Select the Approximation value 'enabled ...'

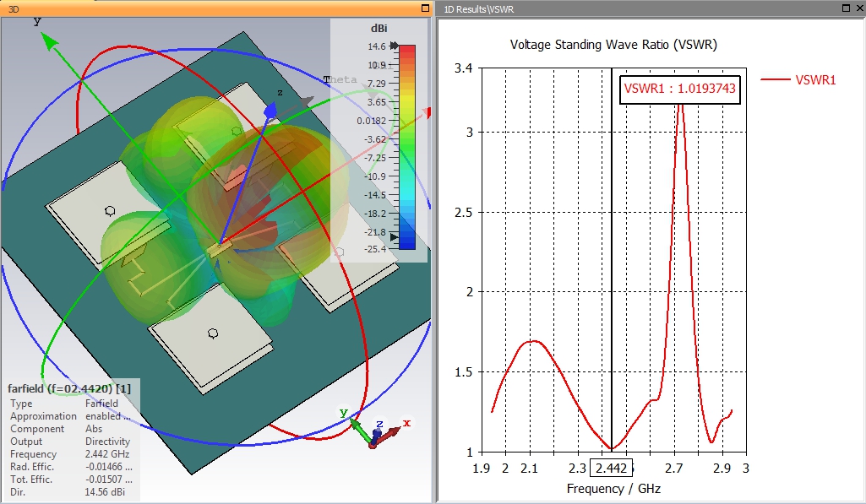[107, 416]
